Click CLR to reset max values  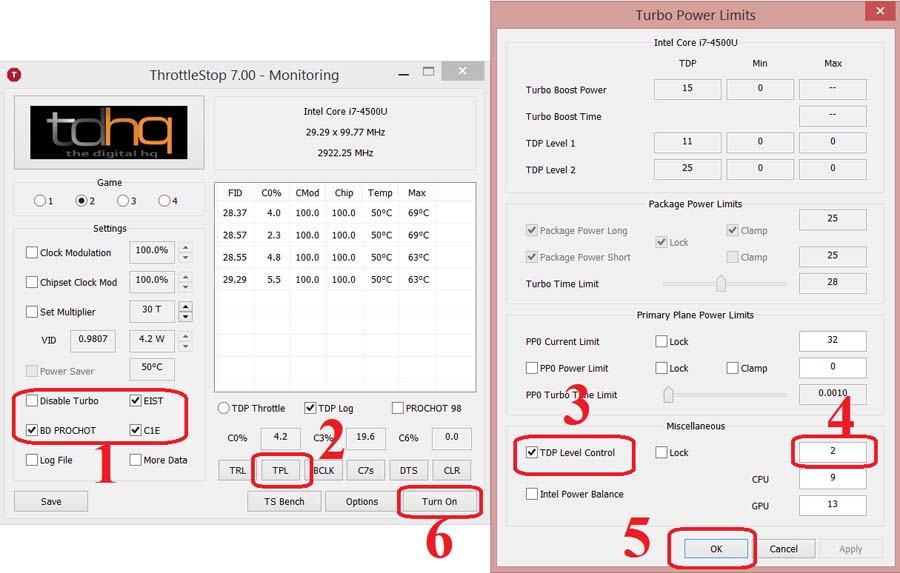click(x=452, y=470)
